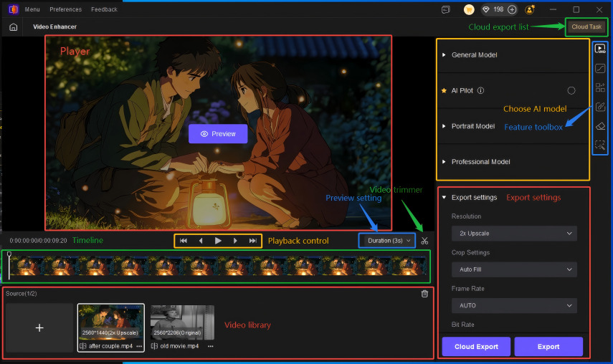The image size is (613, 364).
Task: Open the user account icon
Action: click(530, 9)
